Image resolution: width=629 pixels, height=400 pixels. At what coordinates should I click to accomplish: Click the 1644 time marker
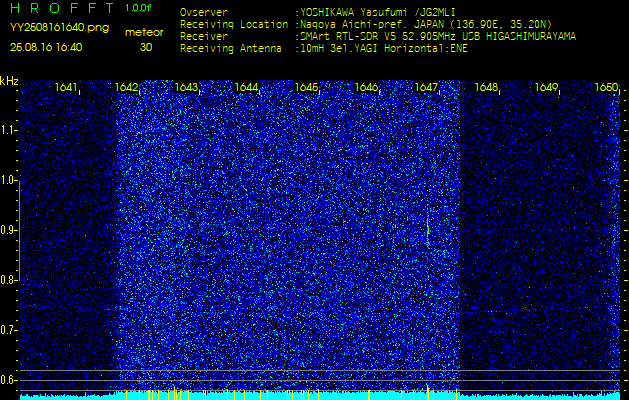(246, 87)
